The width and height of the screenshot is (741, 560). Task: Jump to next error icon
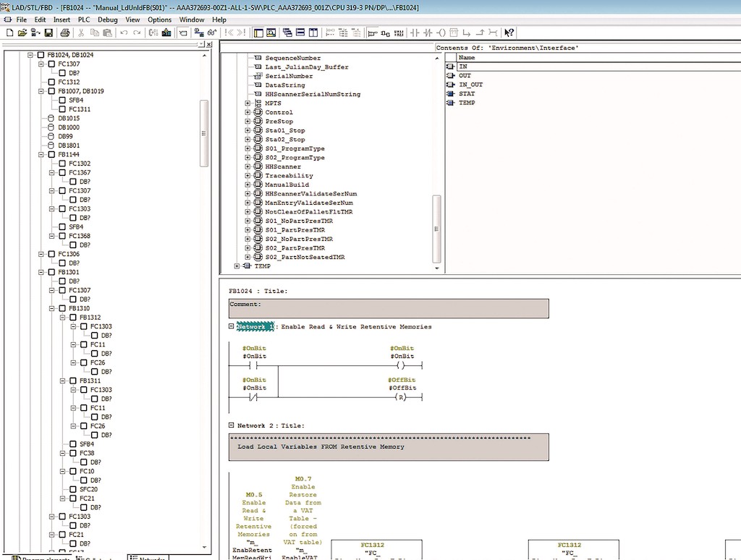point(242,33)
